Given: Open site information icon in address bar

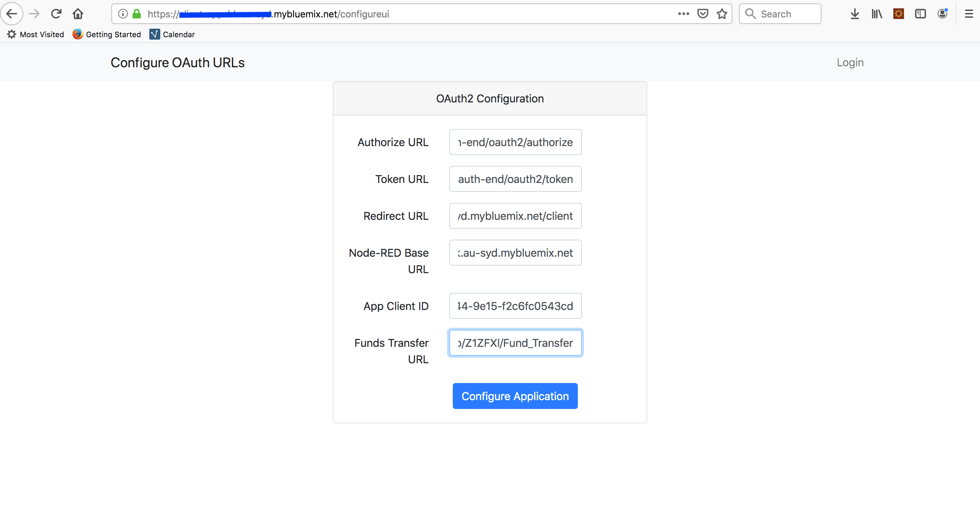Looking at the screenshot, I should click(122, 14).
